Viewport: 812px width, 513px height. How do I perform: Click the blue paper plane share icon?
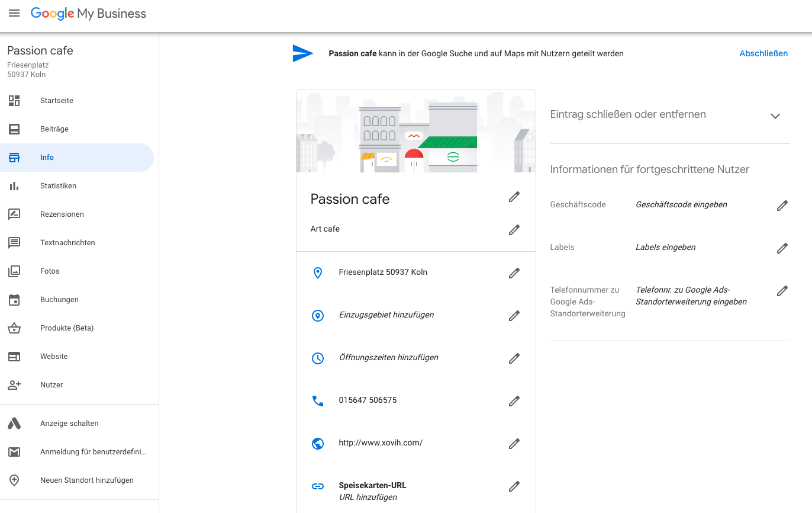[302, 53]
